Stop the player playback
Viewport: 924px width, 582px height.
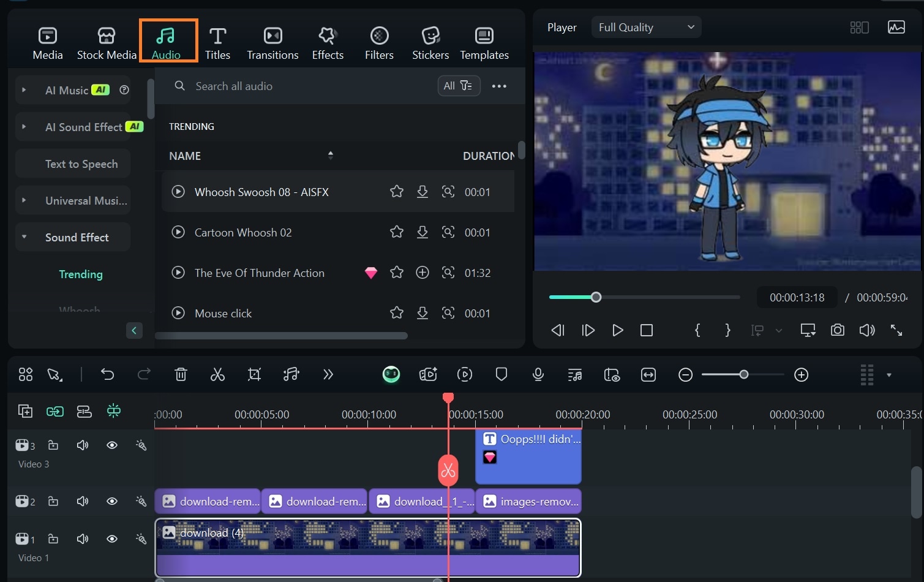[647, 330]
